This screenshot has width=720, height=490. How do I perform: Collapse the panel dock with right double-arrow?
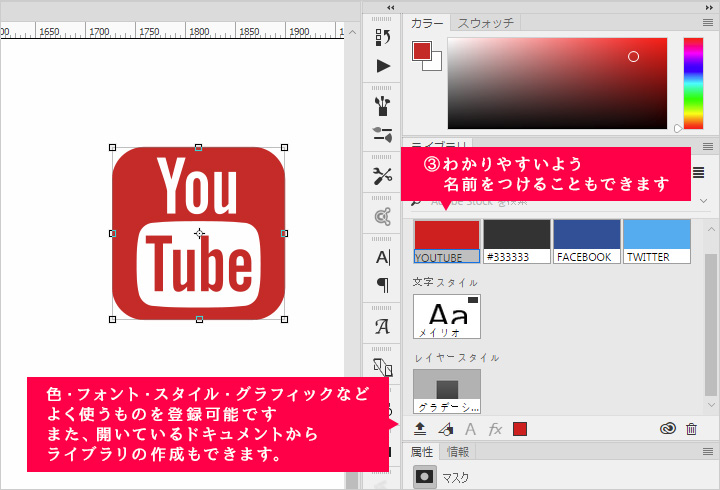tap(709, 7)
